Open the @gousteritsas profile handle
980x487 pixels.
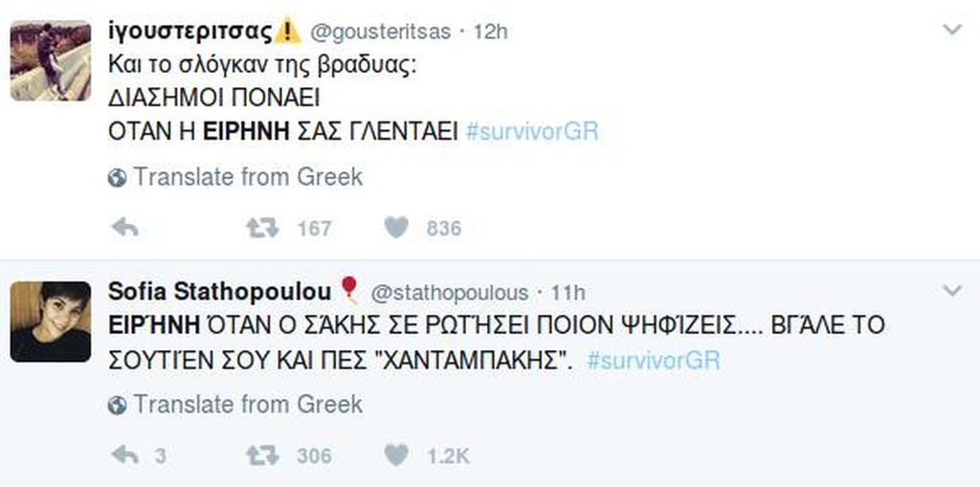380,32
